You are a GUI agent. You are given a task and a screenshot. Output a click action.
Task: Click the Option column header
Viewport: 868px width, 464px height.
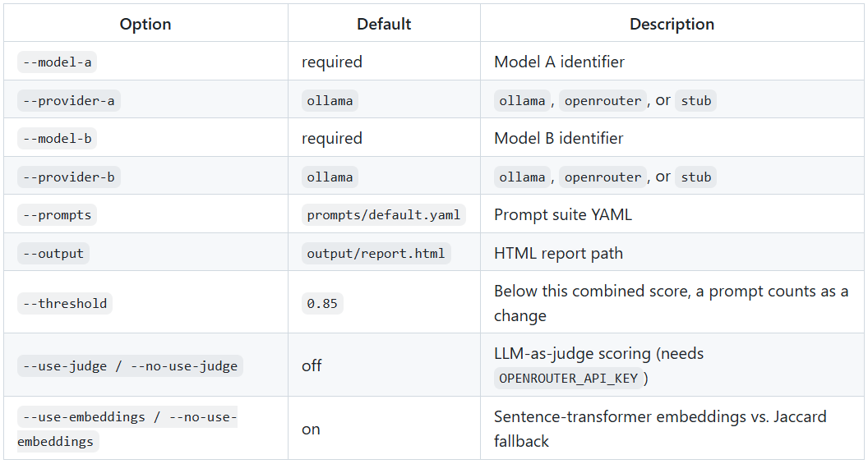[x=145, y=24]
